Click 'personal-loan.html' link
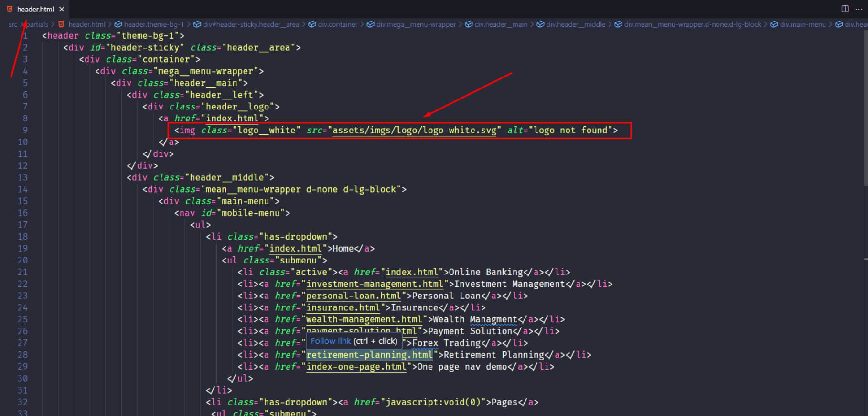868x416 pixels. pyautogui.click(x=354, y=296)
